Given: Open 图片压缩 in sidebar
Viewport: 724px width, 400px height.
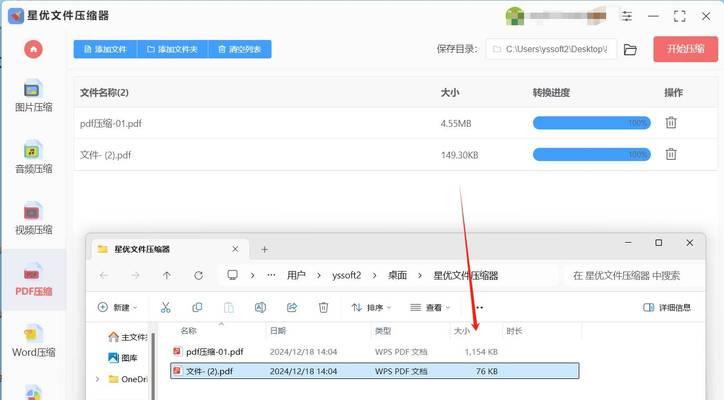Looking at the screenshot, I should pyautogui.click(x=33, y=96).
